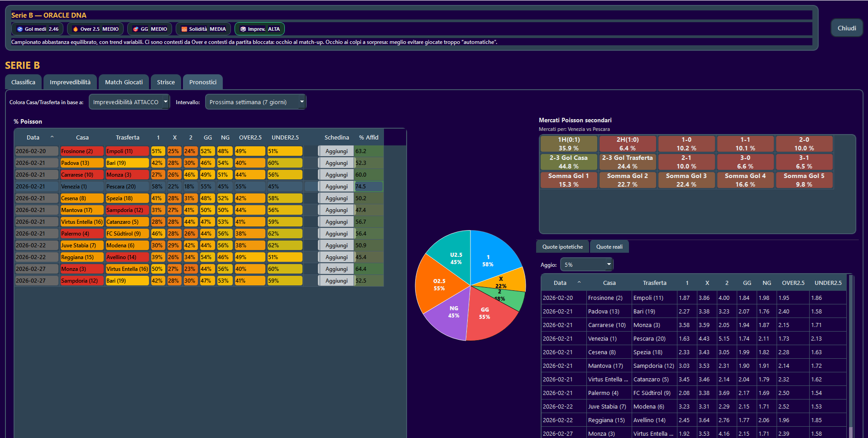
Task: Add Palermo vs FC Südtirol to schedina
Action: click(x=336, y=234)
